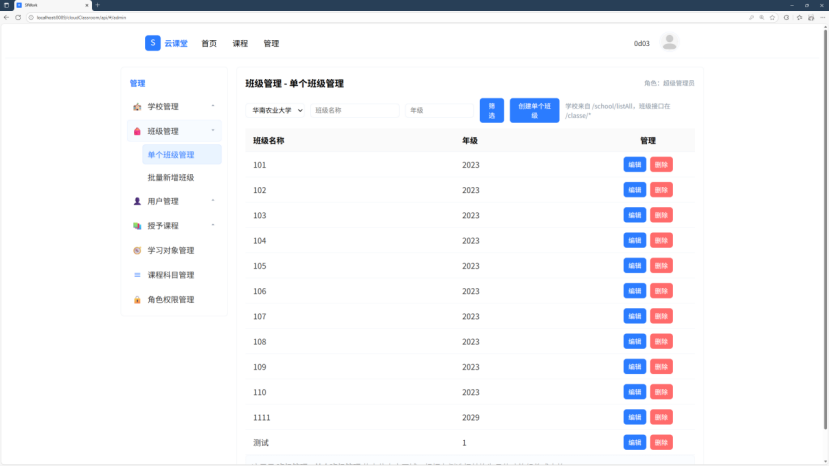Open the user avatar icon

pos(669,42)
